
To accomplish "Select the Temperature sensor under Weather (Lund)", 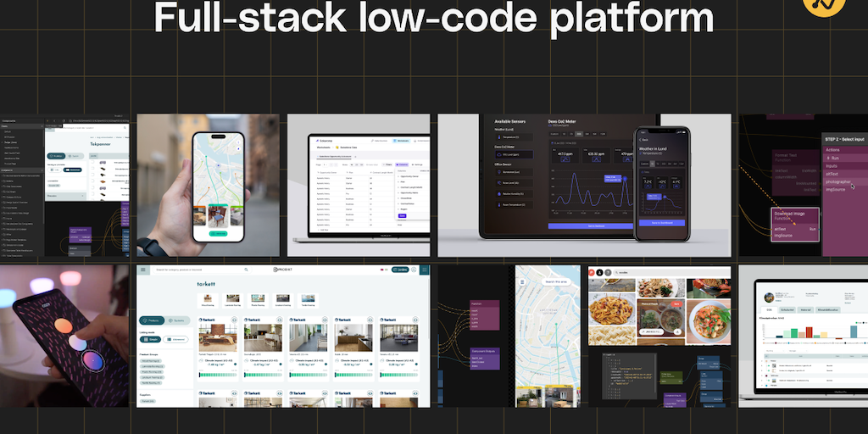I will click(x=508, y=136).
